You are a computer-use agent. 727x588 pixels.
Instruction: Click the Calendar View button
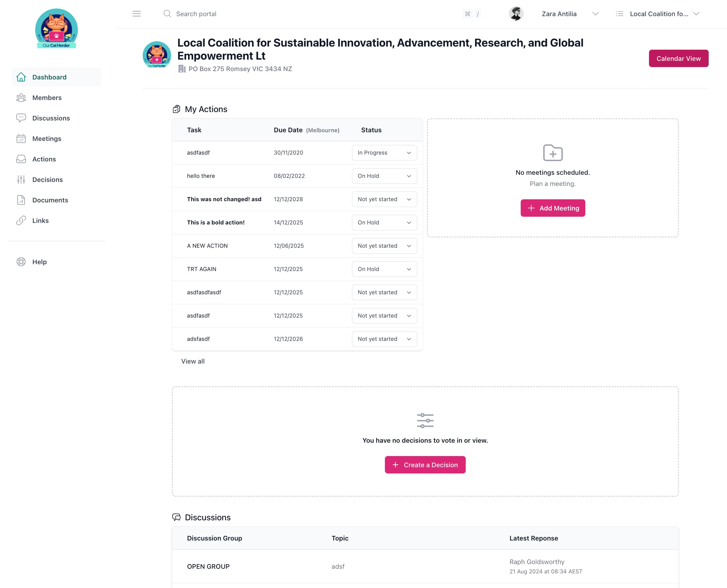click(678, 58)
